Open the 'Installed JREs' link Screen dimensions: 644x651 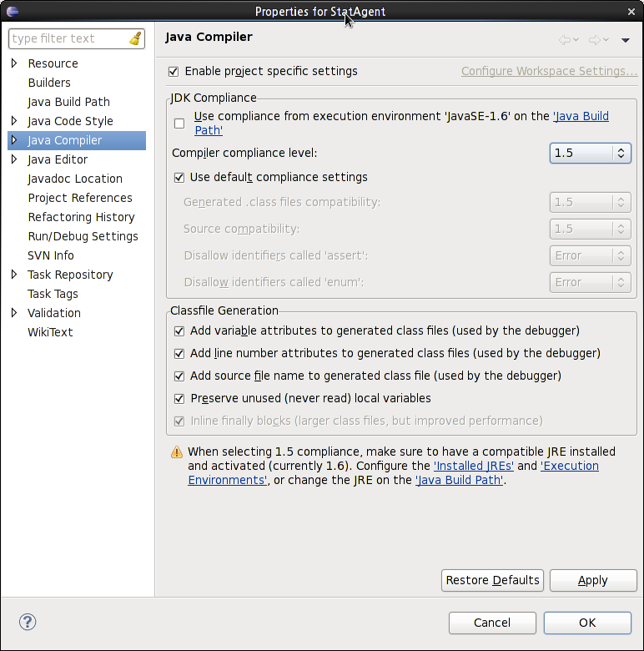click(474, 466)
